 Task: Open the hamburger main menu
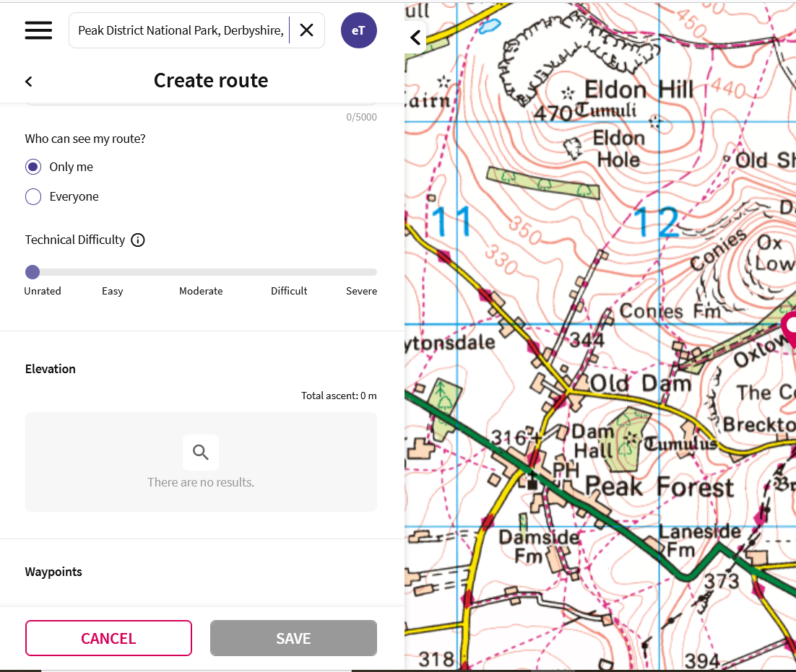pos(38,30)
